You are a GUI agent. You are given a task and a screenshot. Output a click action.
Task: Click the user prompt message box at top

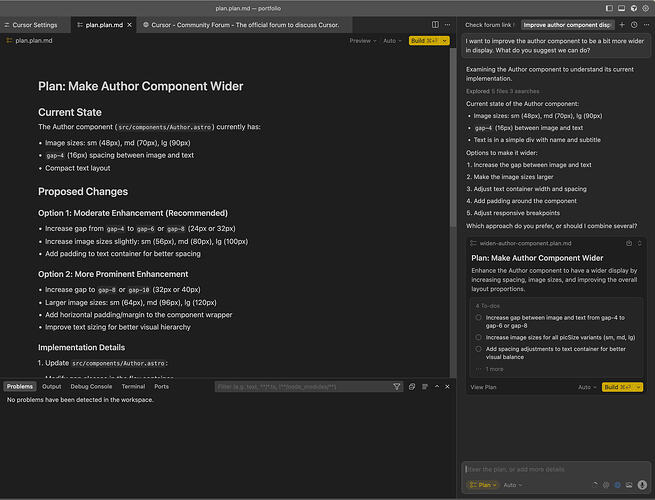coord(556,46)
